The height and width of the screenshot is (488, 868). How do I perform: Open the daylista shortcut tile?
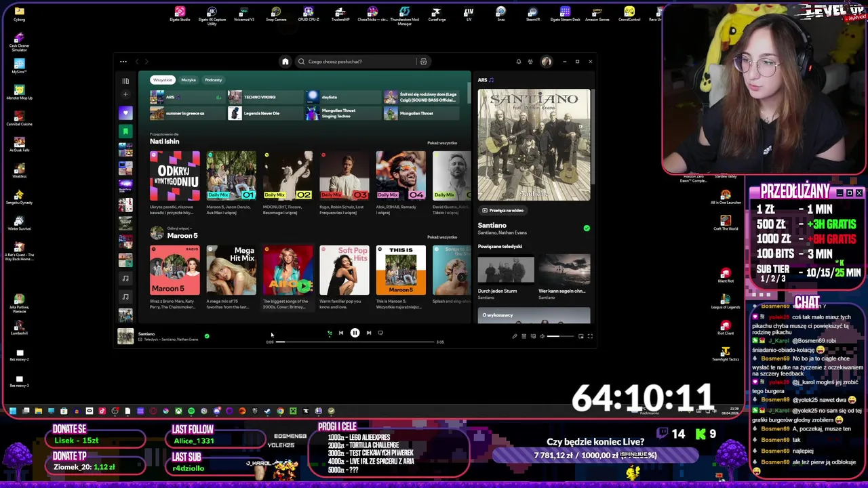tap(343, 97)
